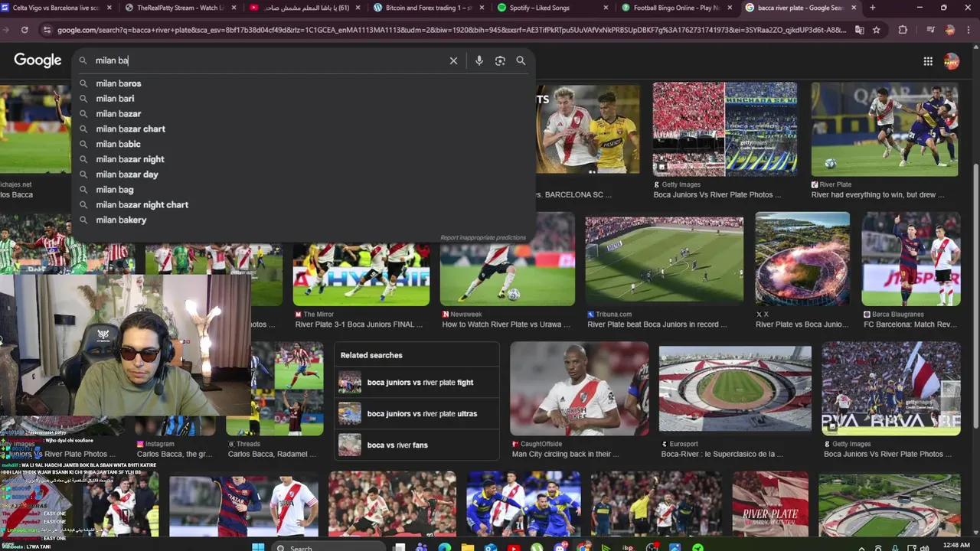This screenshot has height=551, width=980.
Task: Reload the current page
Action: (24, 30)
